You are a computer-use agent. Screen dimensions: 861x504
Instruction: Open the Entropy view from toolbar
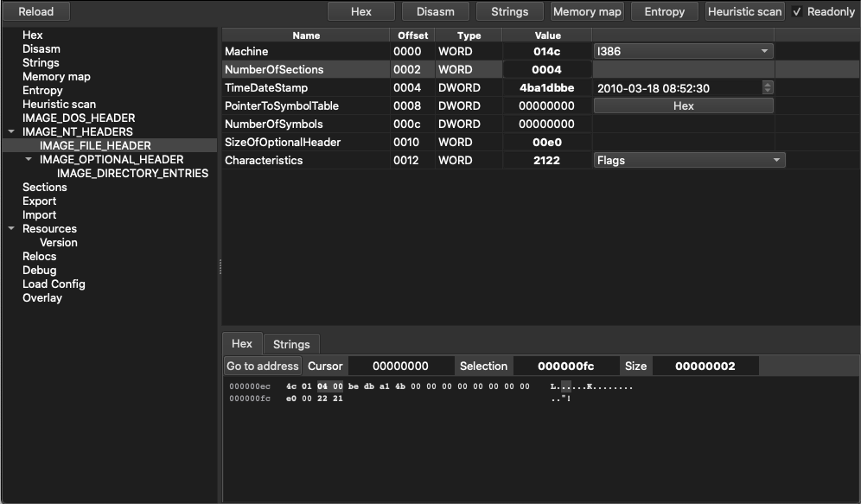pyautogui.click(x=665, y=11)
